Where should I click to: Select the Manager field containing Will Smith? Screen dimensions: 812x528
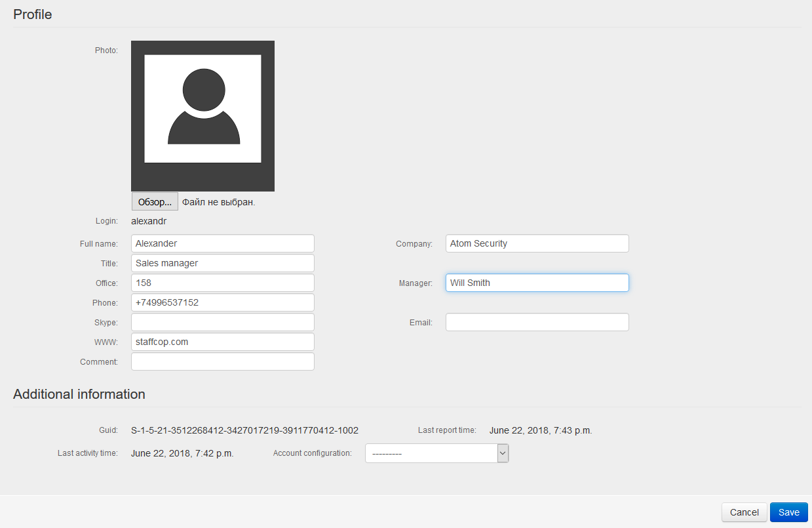537,283
